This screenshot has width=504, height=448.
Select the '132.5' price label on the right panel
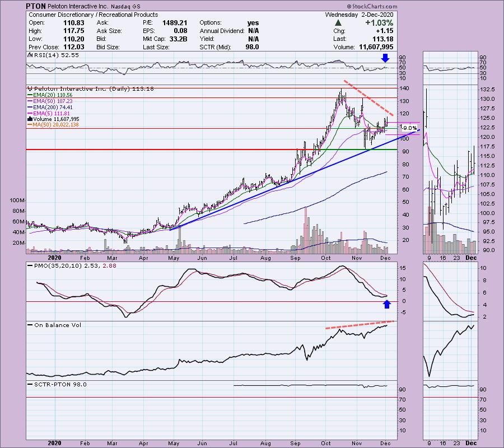tap(487, 89)
